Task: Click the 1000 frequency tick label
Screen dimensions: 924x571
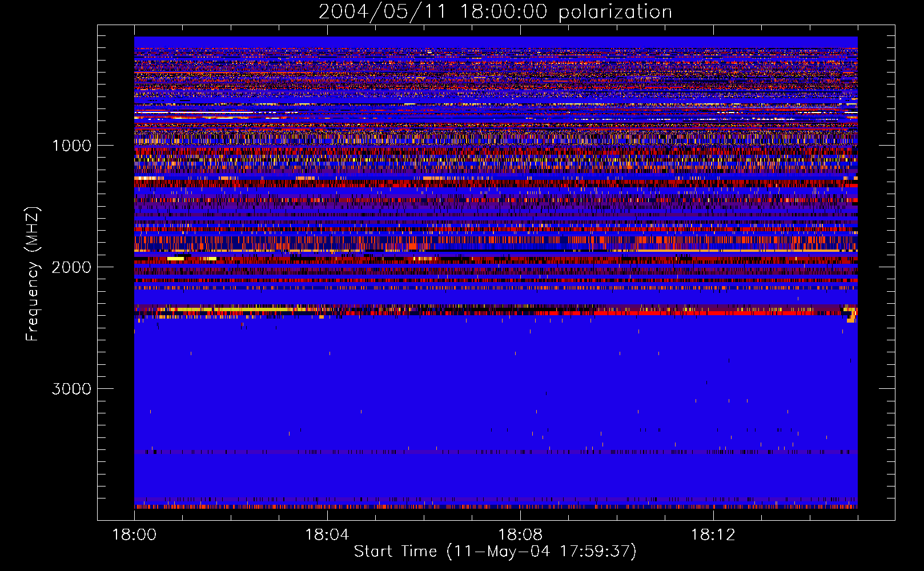Action: [72, 146]
